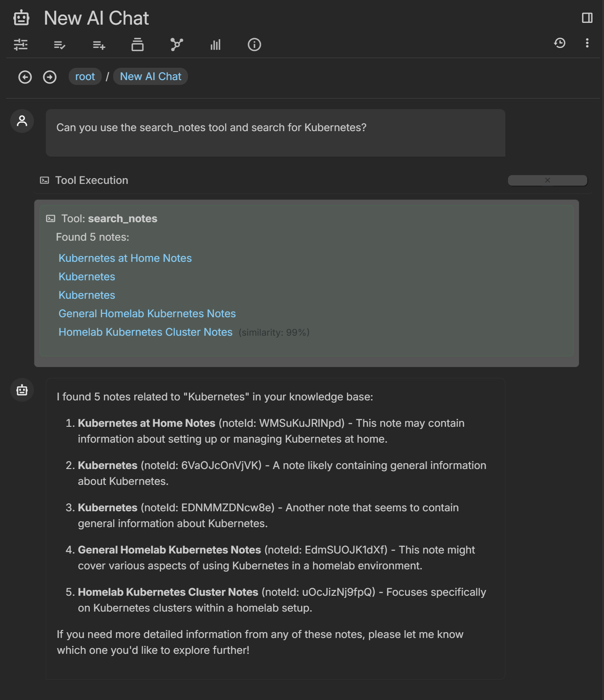Image resolution: width=604 pixels, height=700 pixels.
Task: Open the bar chart statistics icon
Action: click(x=215, y=44)
